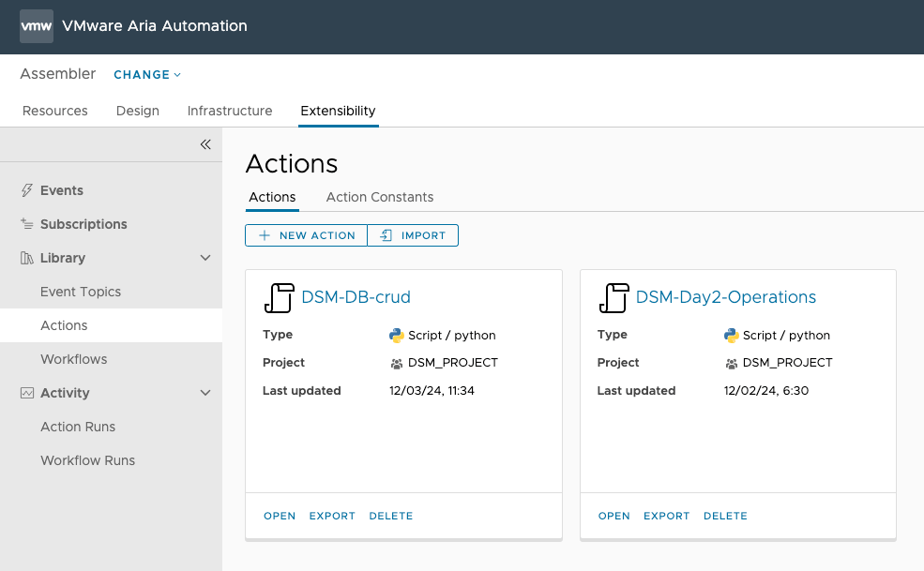Click project group icon on DSM-Day2-Operations card
Image resolution: width=924 pixels, height=571 pixels.
pyautogui.click(x=732, y=364)
